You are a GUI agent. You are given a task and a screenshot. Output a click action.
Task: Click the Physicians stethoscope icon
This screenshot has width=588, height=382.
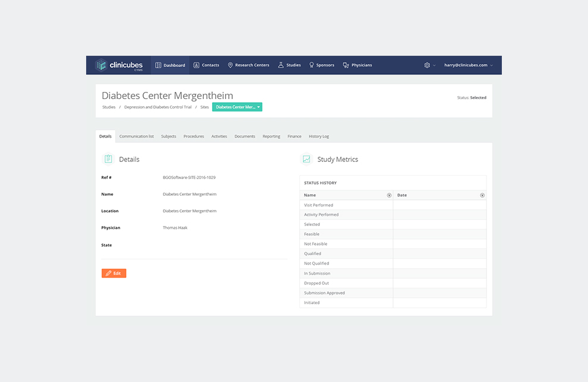coord(346,65)
